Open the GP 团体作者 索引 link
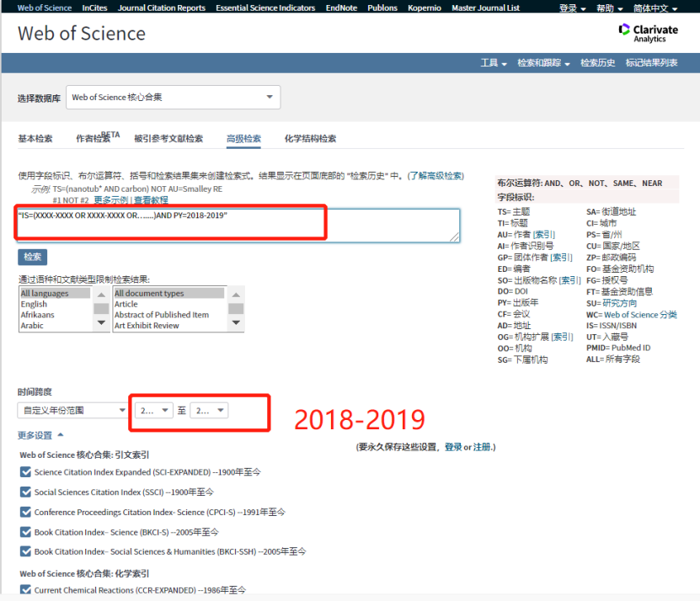Screen dimensions: 700x601 (561, 258)
